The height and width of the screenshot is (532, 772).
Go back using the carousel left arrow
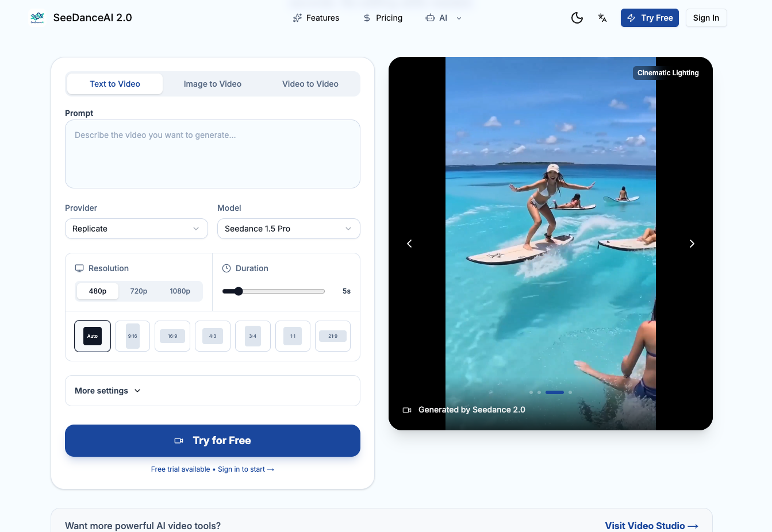(x=409, y=244)
